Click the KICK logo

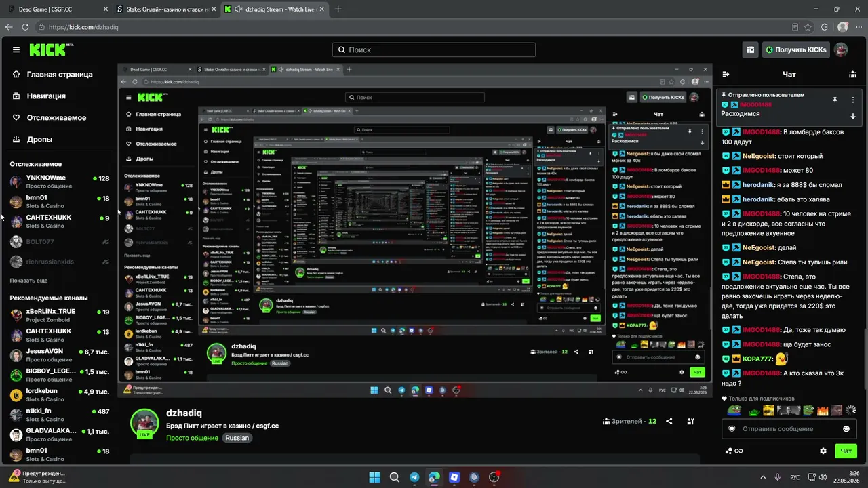[51, 49]
